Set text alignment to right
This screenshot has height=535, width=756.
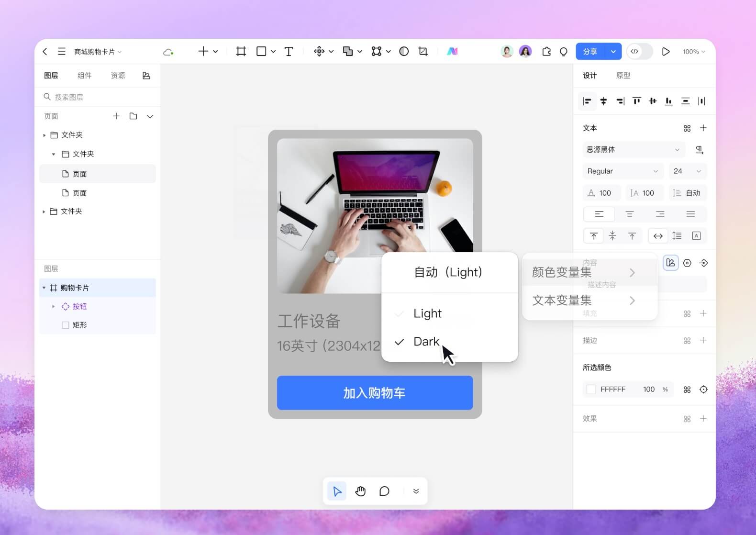660,214
